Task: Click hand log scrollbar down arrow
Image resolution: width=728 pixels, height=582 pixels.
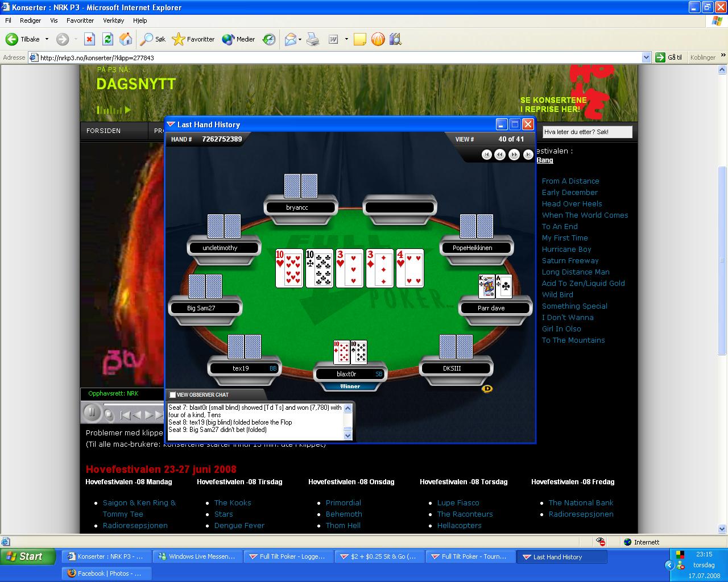Action: 348,435
